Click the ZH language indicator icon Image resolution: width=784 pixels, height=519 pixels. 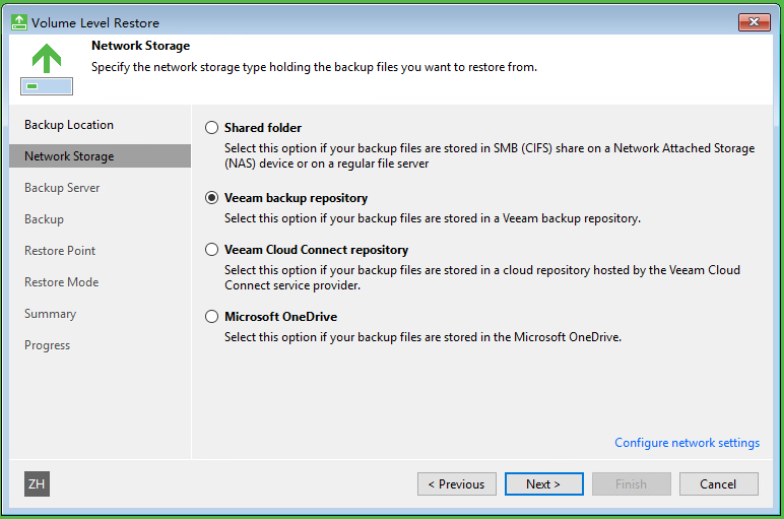tap(37, 484)
